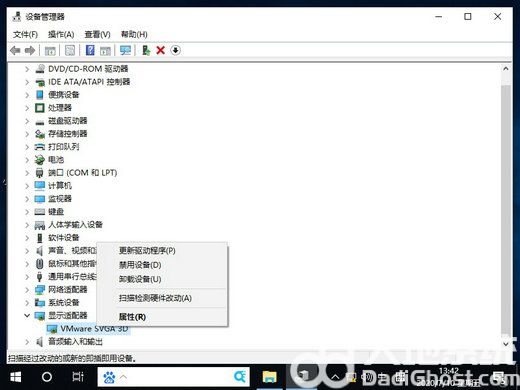Open the 文件(F) menu
Viewport: 520px width, 390px height.
tap(25, 34)
